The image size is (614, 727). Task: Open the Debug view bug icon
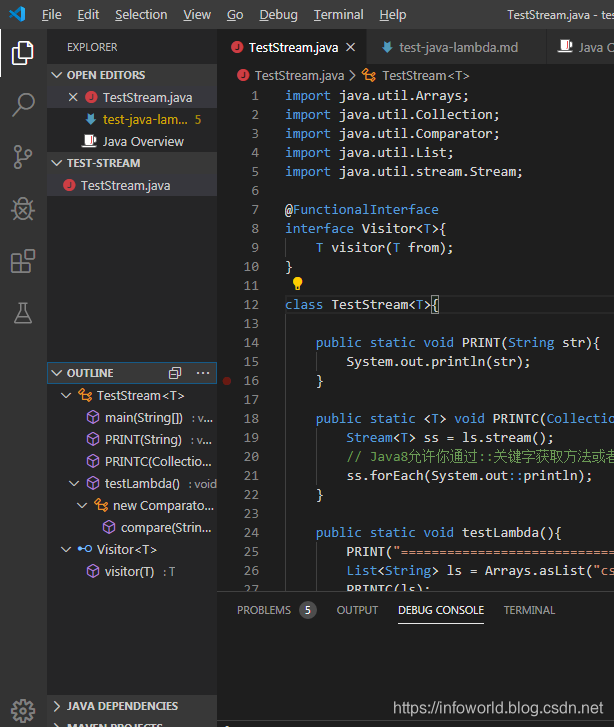click(23, 209)
